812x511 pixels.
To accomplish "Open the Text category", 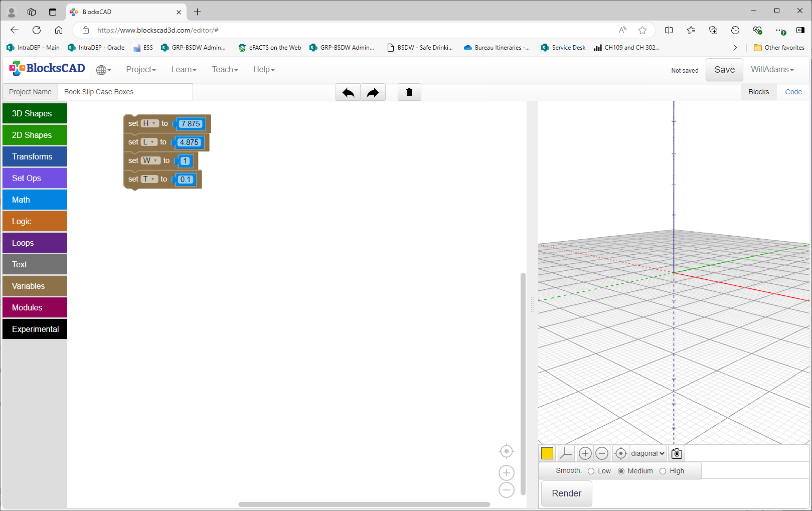I will tap(35, 264).
